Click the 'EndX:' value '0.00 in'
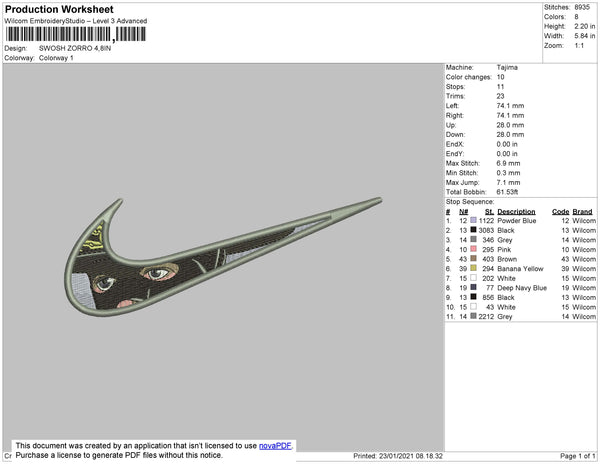Screen dimensions: 600x464 (x=507, y=144)
